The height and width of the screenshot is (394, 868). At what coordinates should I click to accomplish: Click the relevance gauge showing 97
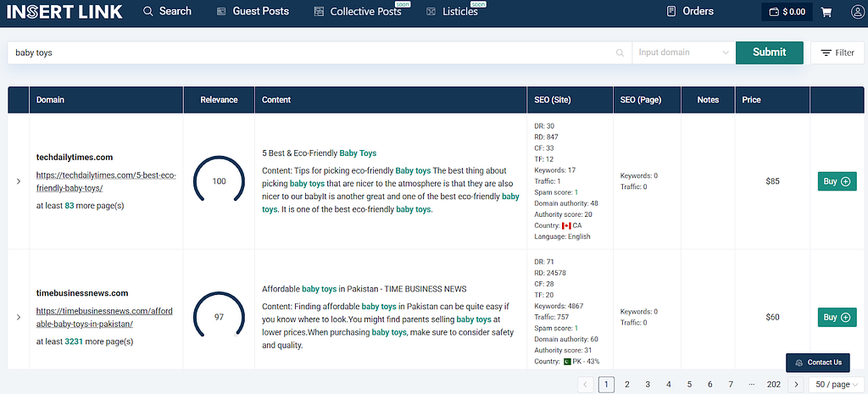[219, 317]
